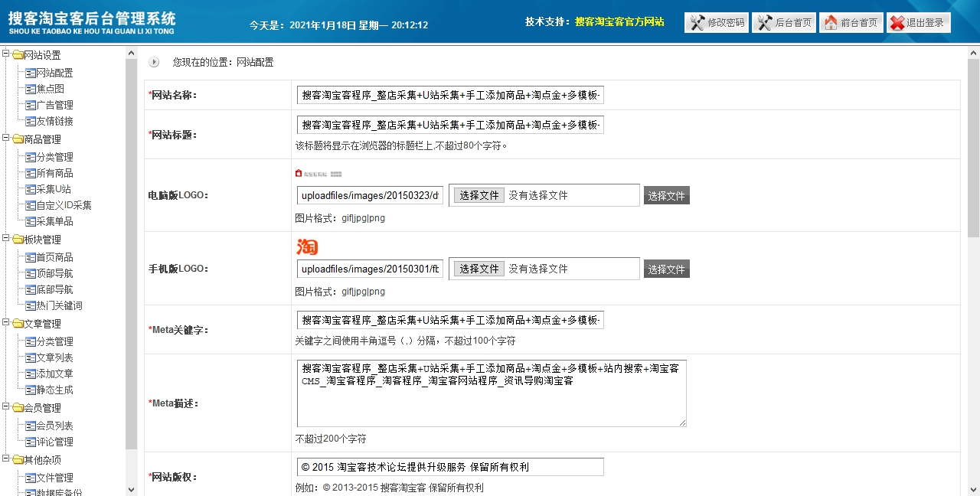The width and height of the screenshot is (980, 496).
Task: Click the 网站标题 text field
Action: (x=450, y=125)
